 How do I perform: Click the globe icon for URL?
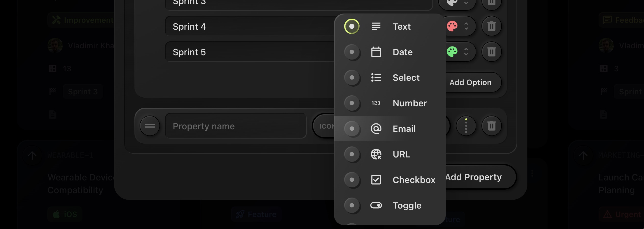(376, 154)
